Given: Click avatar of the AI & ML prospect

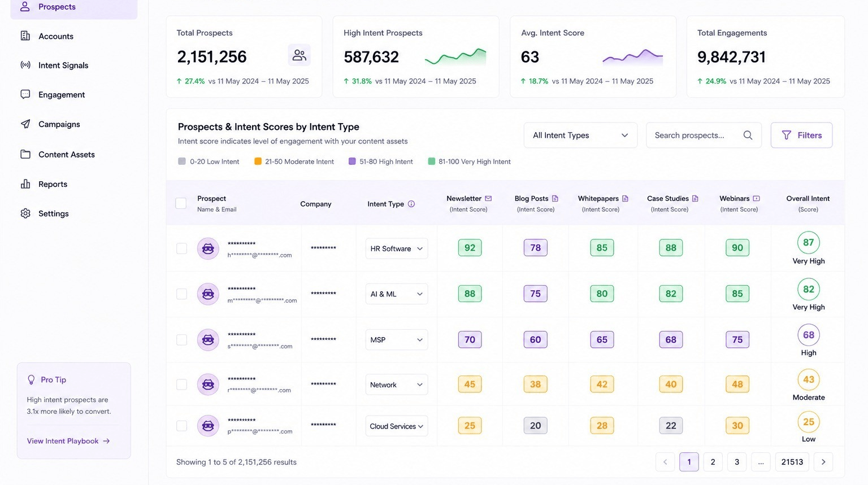Looking at the screenshot, I should tap(208, 294).
